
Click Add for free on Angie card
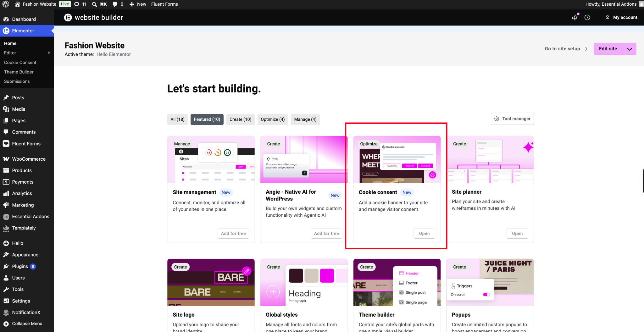point(326,234)
